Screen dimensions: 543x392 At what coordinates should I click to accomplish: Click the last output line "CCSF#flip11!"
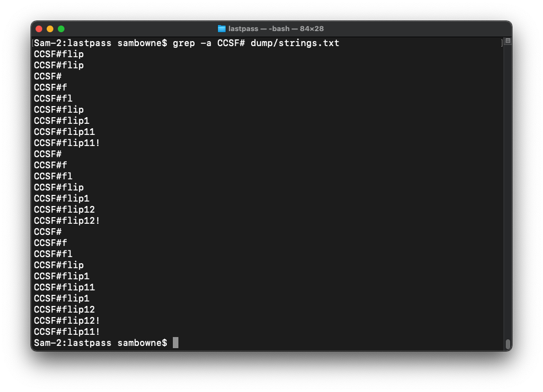click(67, 331)
